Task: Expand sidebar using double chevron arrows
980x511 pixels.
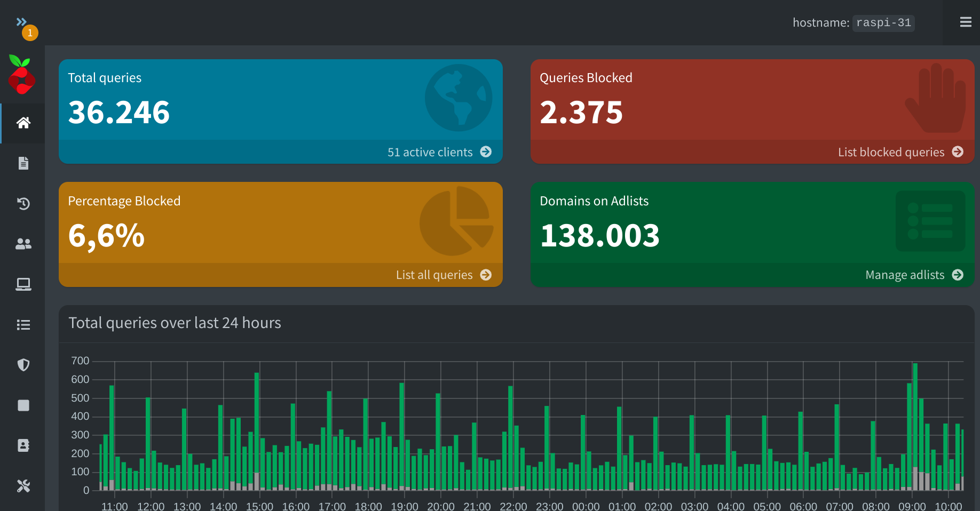Action: (x=21, y=22)
